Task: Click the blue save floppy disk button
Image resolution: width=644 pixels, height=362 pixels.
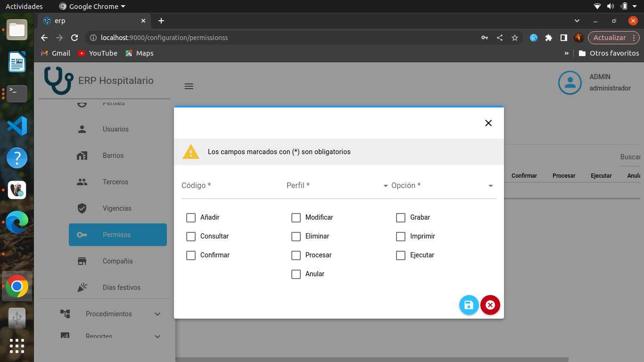Action: [x=469, y=305]
